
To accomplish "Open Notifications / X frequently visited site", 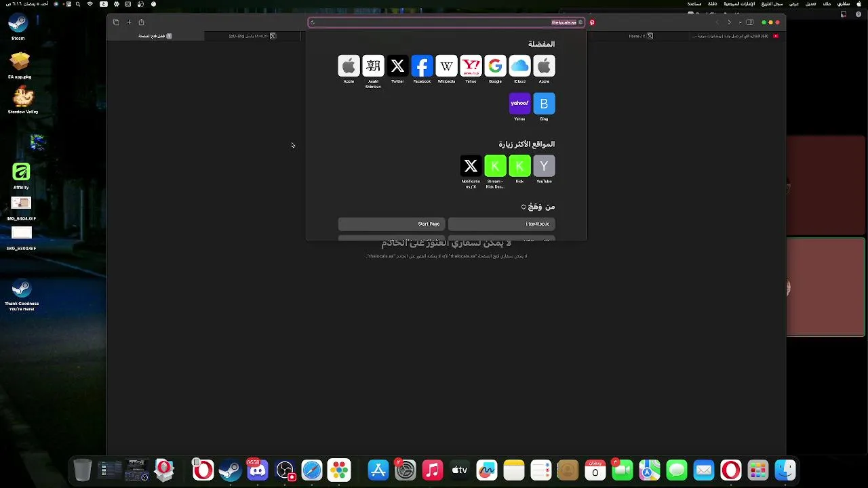I will click(x=471, y=166).
